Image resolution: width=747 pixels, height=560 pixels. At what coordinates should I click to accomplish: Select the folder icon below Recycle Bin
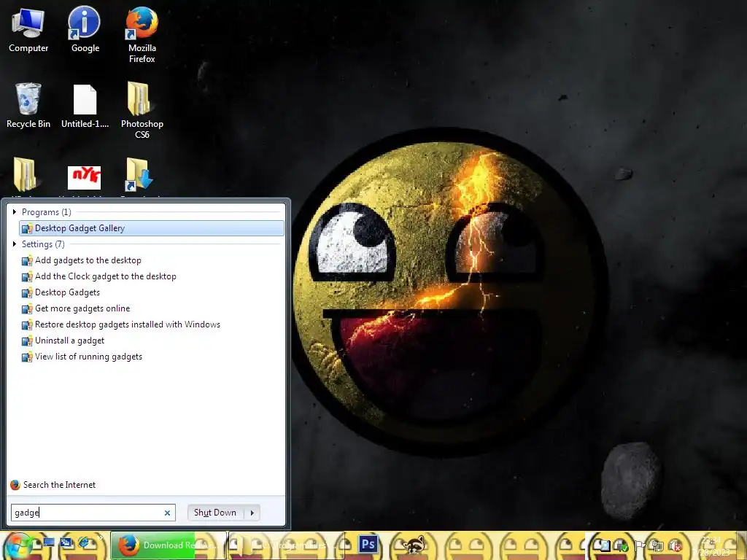[25, 175]
